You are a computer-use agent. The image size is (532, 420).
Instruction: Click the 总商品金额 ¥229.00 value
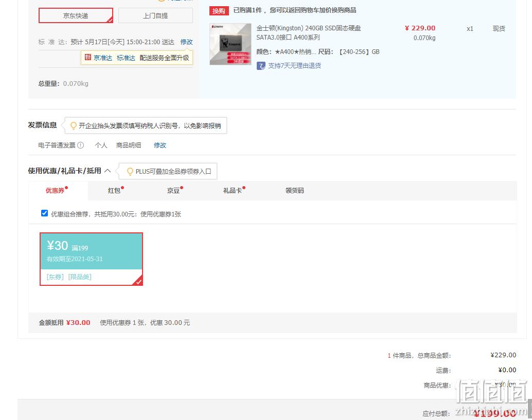point(504,355)
